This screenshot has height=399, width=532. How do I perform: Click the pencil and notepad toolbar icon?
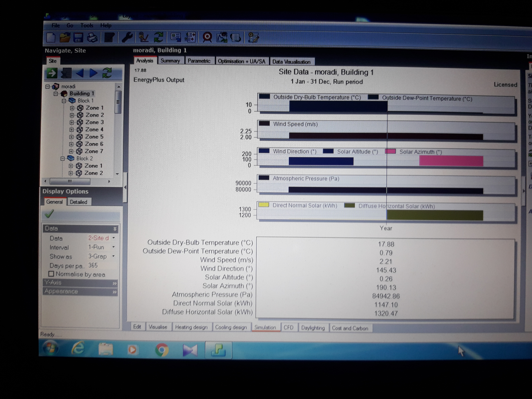(x=253, y=38)
